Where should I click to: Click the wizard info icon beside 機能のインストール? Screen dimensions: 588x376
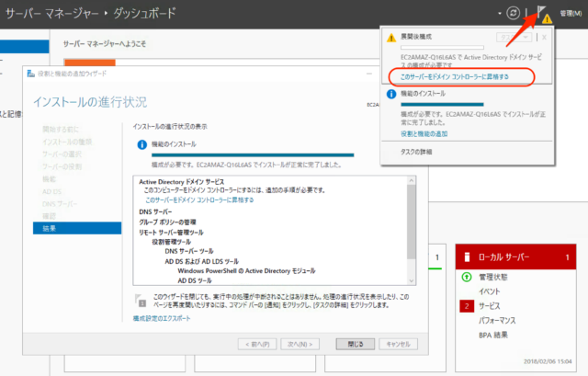(x=141, y=144)
